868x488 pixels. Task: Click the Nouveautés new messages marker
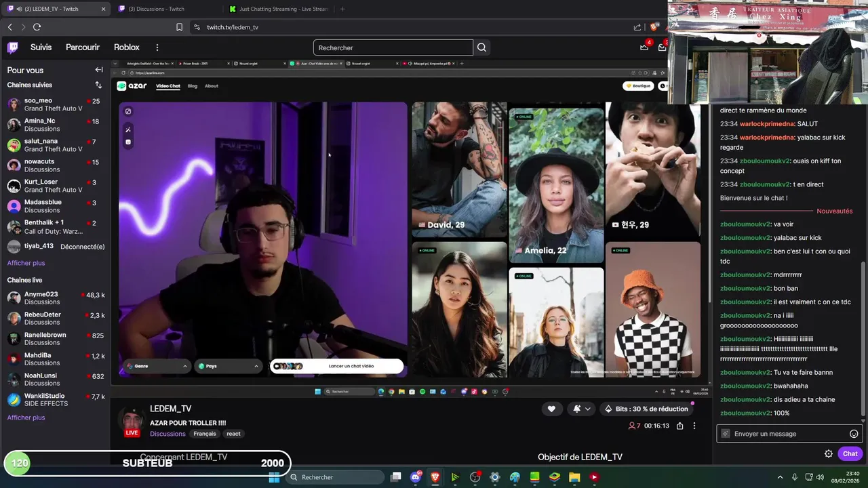tap(835, 211)
